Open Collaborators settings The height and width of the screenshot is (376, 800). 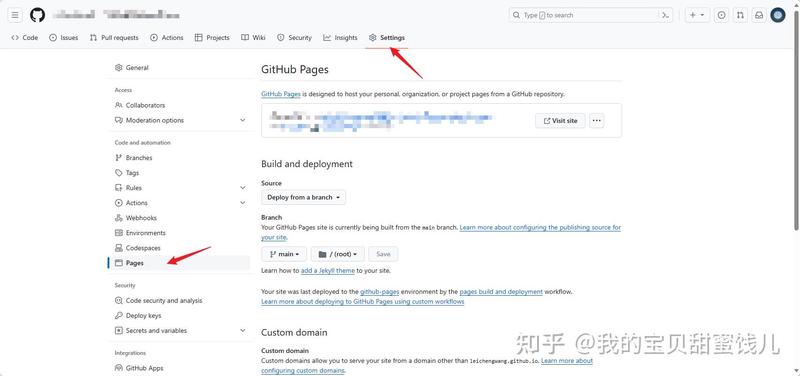click(x=140, y=105)
